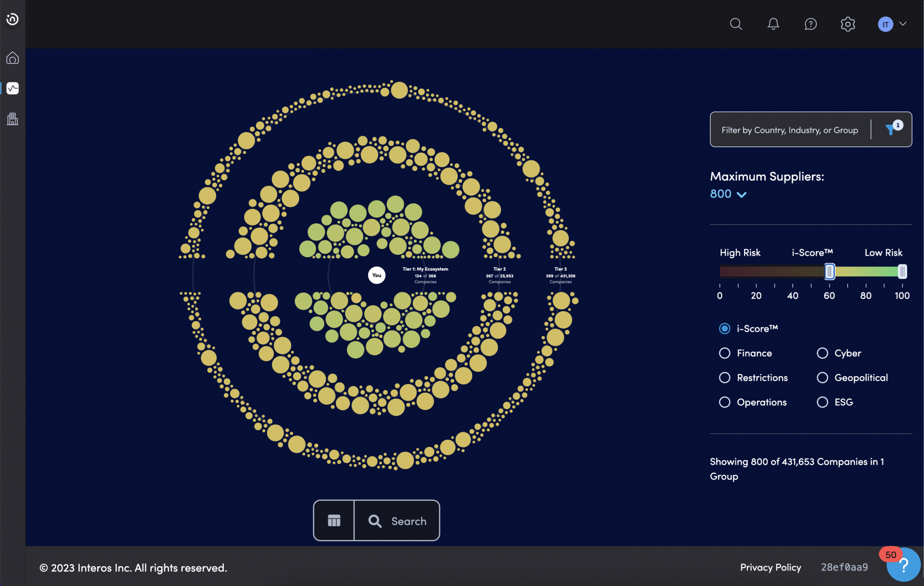924x586 pixels.
Task: Open the Home page from sidebar
Action: [13, 58]
